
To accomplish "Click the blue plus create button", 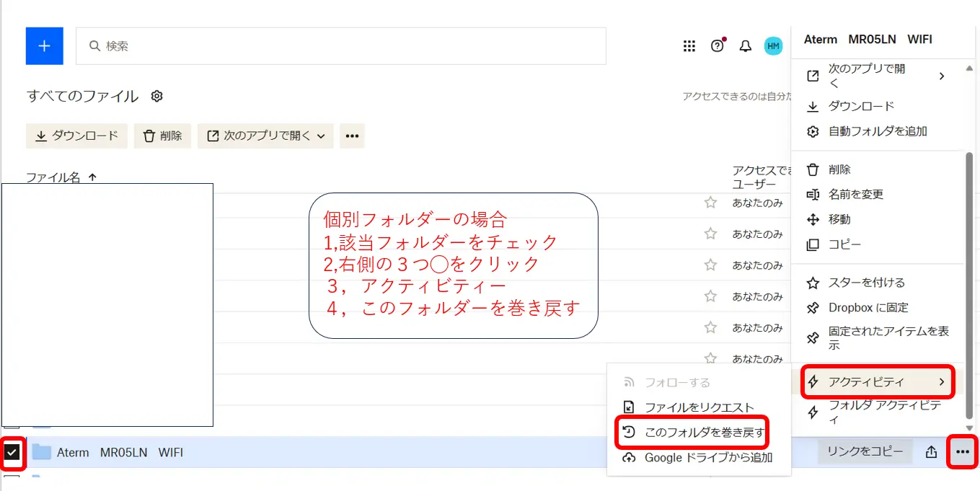I will click(x=44, y=46).
